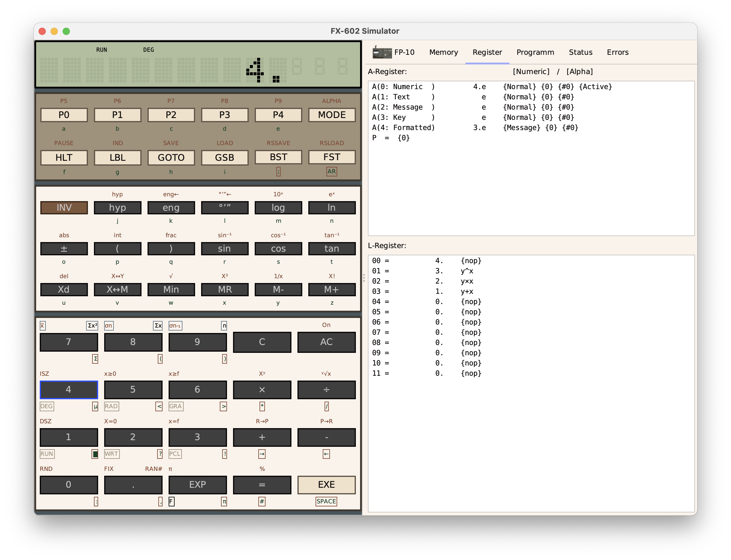The height and width of the screenshot is (560, 731).
Task: Toggle the hyp function key
Action: [x=117, y=208]
